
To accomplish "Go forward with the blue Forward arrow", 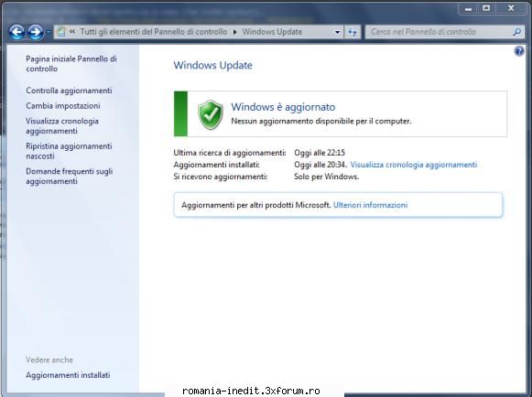I will [36, 32].
